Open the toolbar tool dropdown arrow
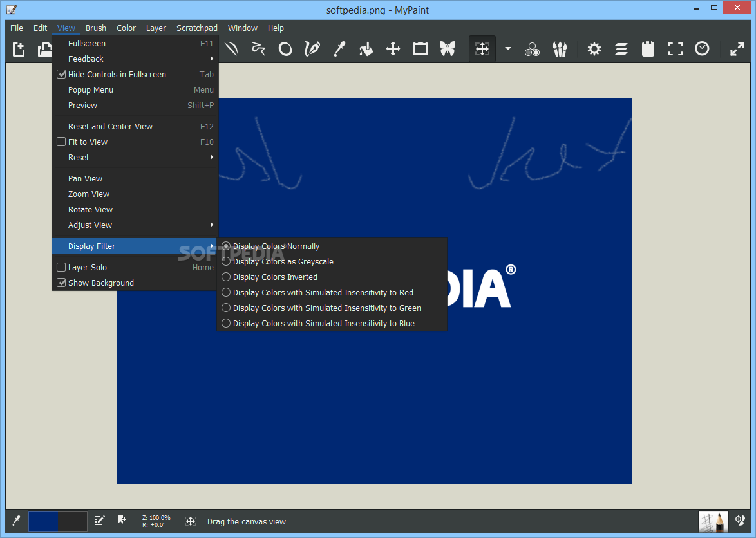756x538 pixels. click(507, 49)
